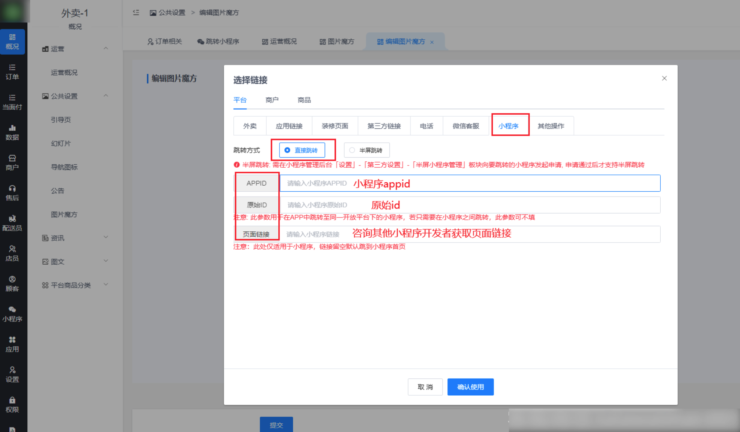Click the 权限 (Permissions) sidebar icon
The height and width of the screenshot is (432, 740).
pos(12,404)
